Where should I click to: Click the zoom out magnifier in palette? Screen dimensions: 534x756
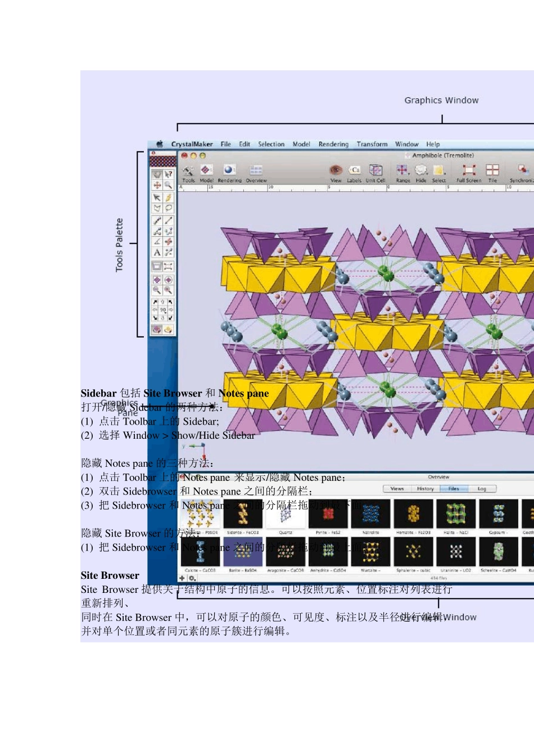(x=157, y=290)
